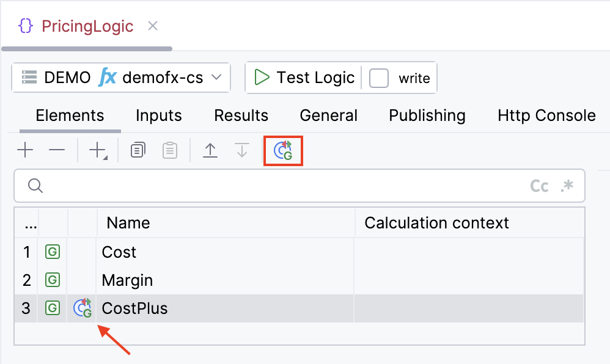
Task: Toggle match case in the search field
Action: coord(540,186)
